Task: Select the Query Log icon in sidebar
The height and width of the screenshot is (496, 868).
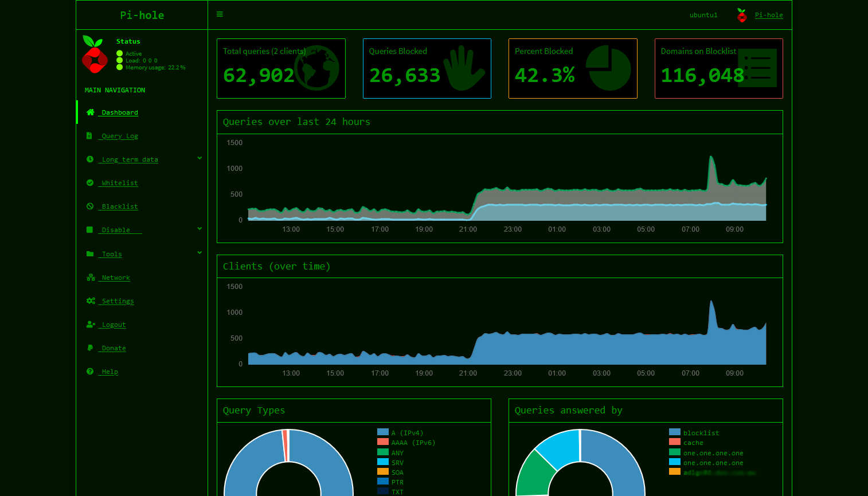Action: pos(89,135)
